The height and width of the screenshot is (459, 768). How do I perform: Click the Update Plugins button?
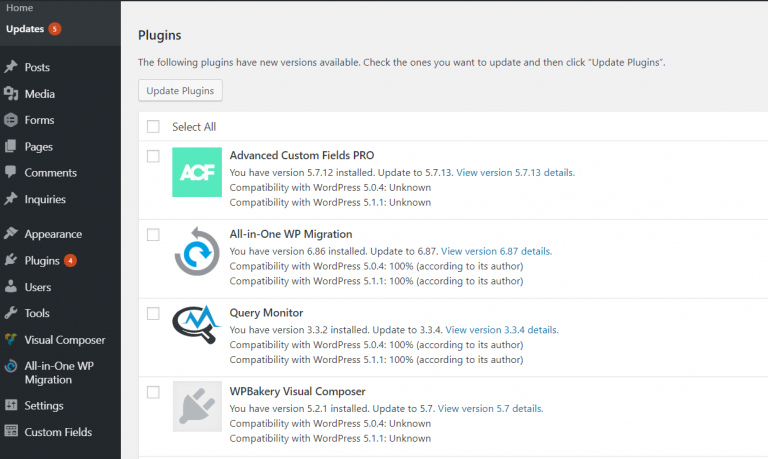click(180, 91)
